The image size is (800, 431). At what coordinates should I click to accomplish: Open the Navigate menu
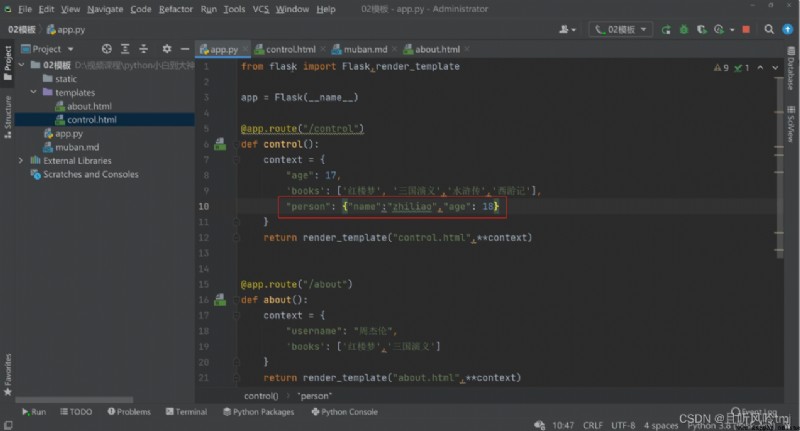tap(105, 9)
